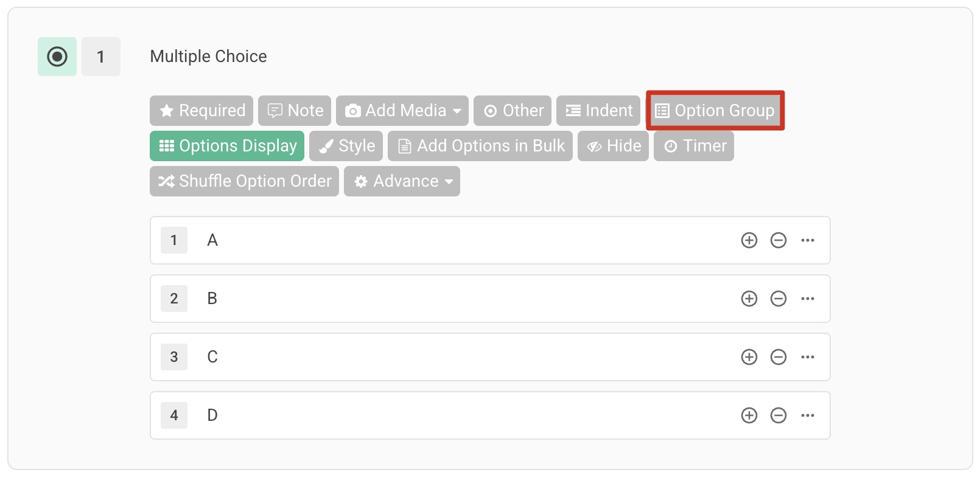Image resolution: width=980 pixels, height=478 pixels.
Task: Add an option after option C
Action: (x=749, y=357)
